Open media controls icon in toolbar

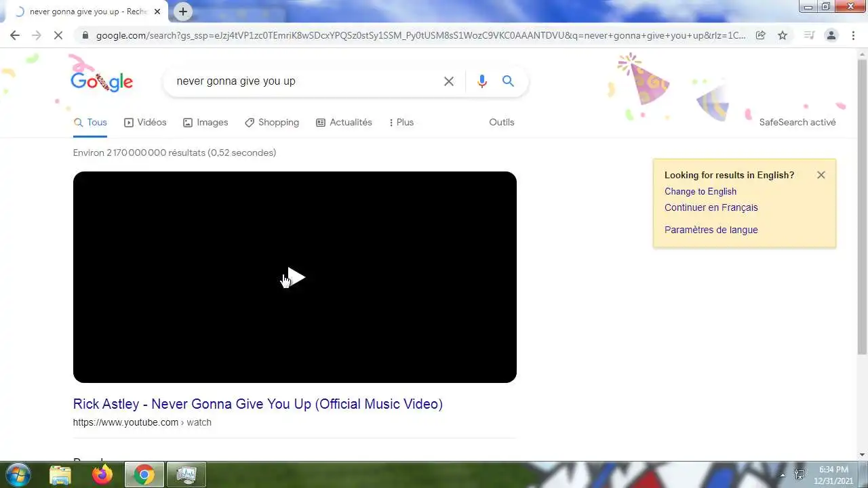tap(809, 35)
